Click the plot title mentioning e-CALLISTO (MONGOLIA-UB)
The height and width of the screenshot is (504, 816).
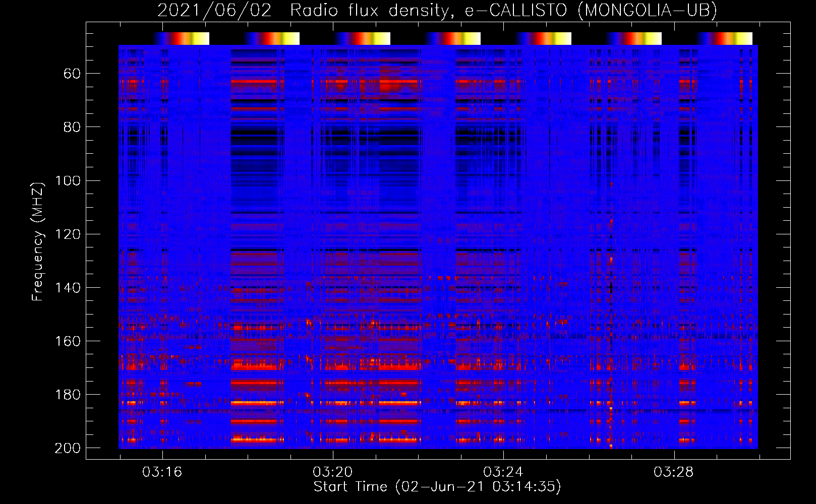coord(437,10)
